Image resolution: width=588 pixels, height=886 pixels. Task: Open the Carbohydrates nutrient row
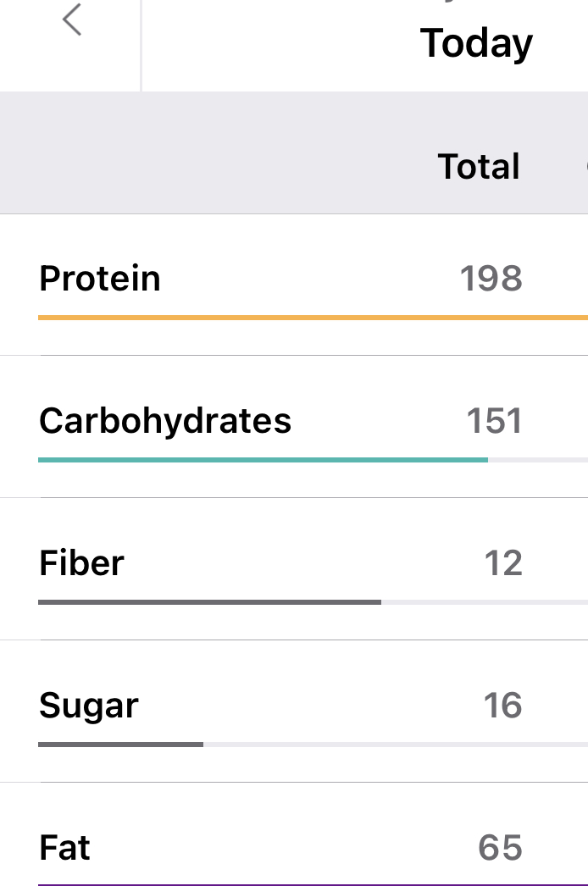(165, 421)
